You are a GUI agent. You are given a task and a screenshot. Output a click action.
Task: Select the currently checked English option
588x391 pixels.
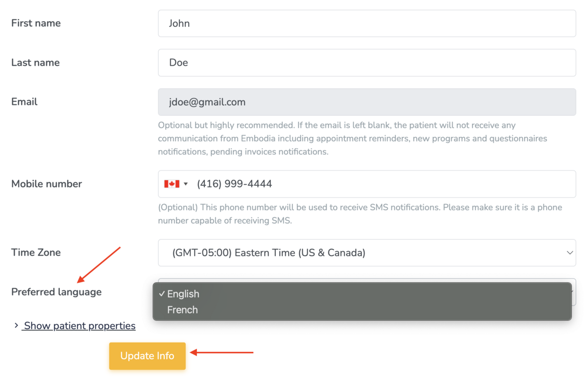click(184, 294)
